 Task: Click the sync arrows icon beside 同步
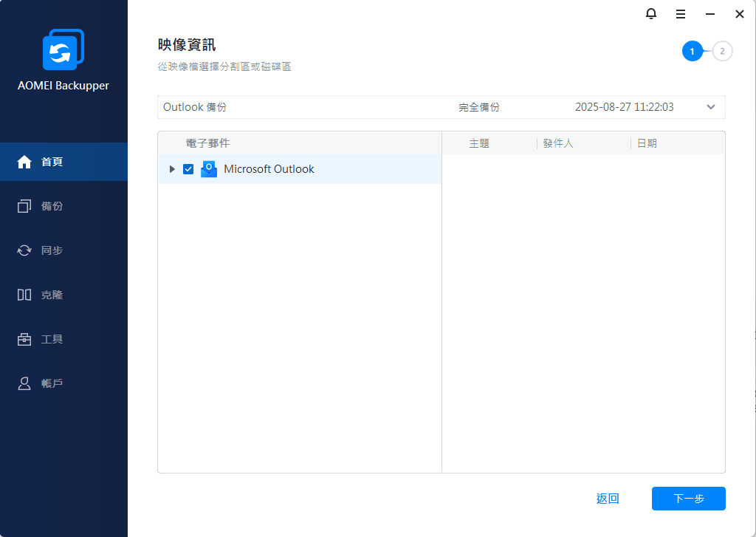click(24, 250)
